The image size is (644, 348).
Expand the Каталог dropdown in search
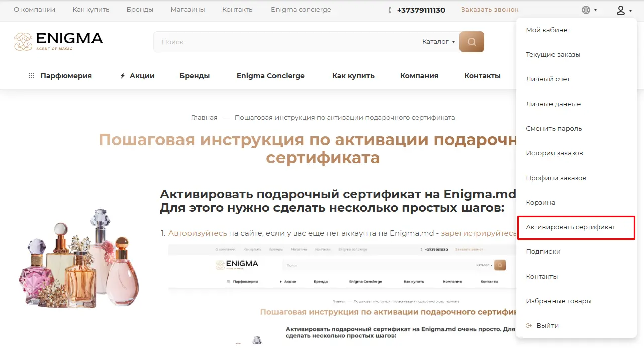[x=438, y=42]
